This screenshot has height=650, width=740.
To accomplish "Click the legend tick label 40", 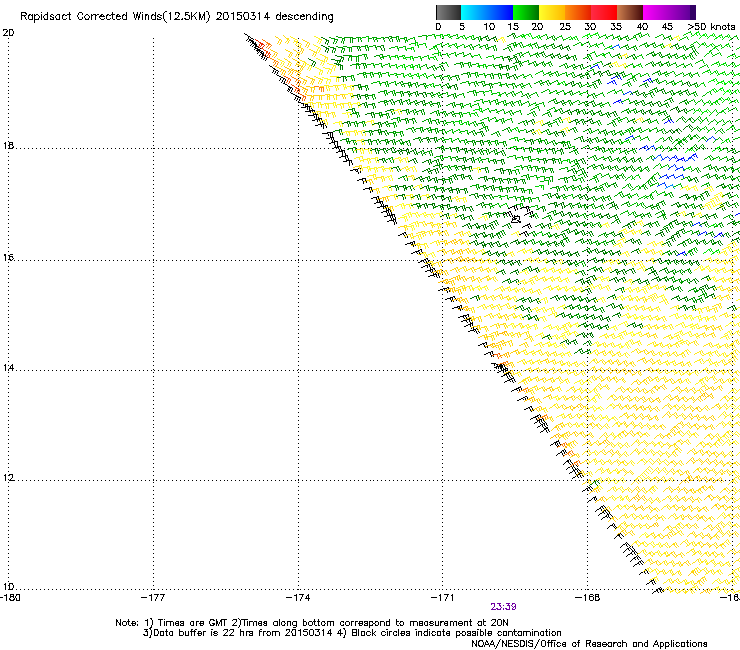I will coord(642,27).
